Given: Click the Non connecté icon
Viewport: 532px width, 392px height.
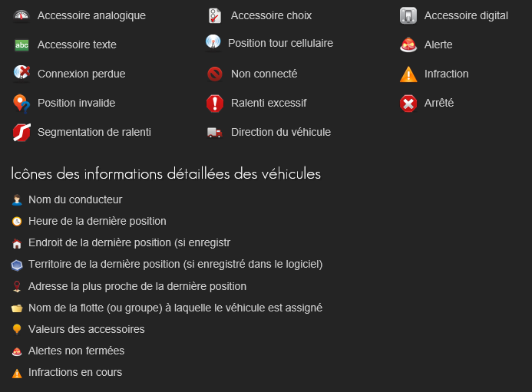Looking at the screenshot, I should point(215,74).
